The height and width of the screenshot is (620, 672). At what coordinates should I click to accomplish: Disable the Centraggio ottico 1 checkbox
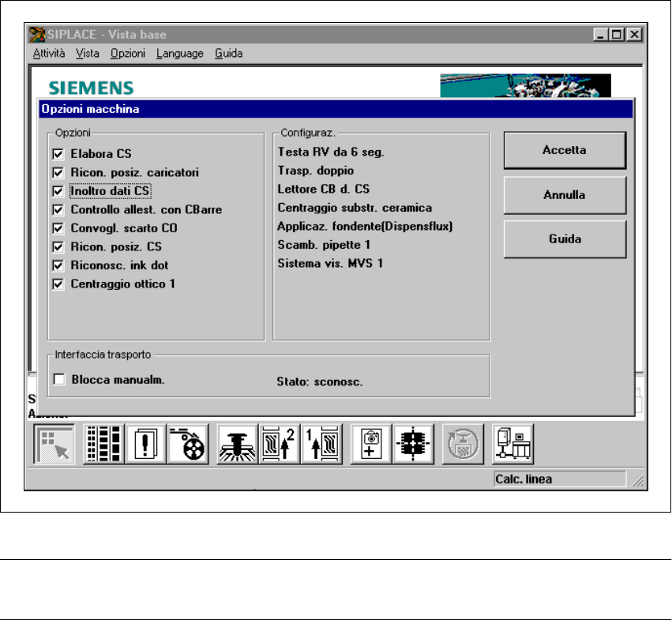(58, 284)
